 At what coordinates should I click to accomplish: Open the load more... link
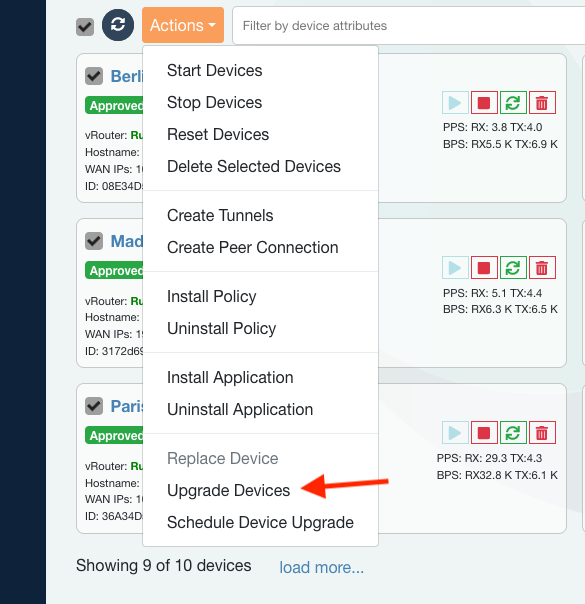tap(322, 567)
